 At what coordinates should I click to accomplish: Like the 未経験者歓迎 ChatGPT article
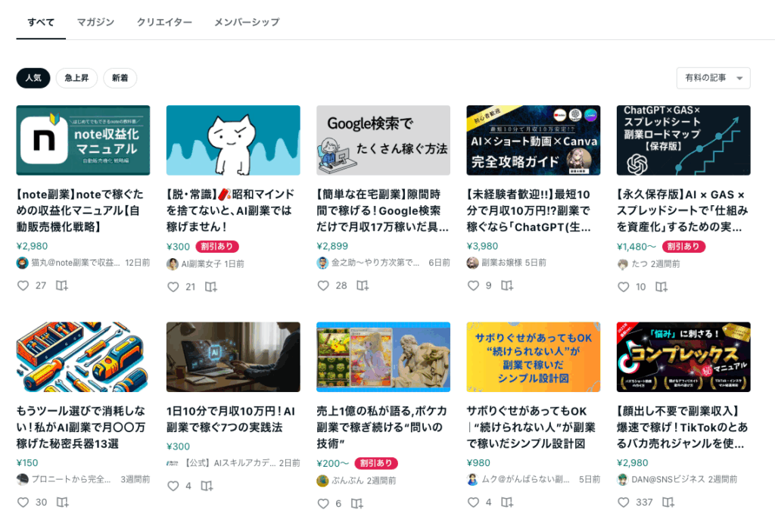tap(474, 286)
